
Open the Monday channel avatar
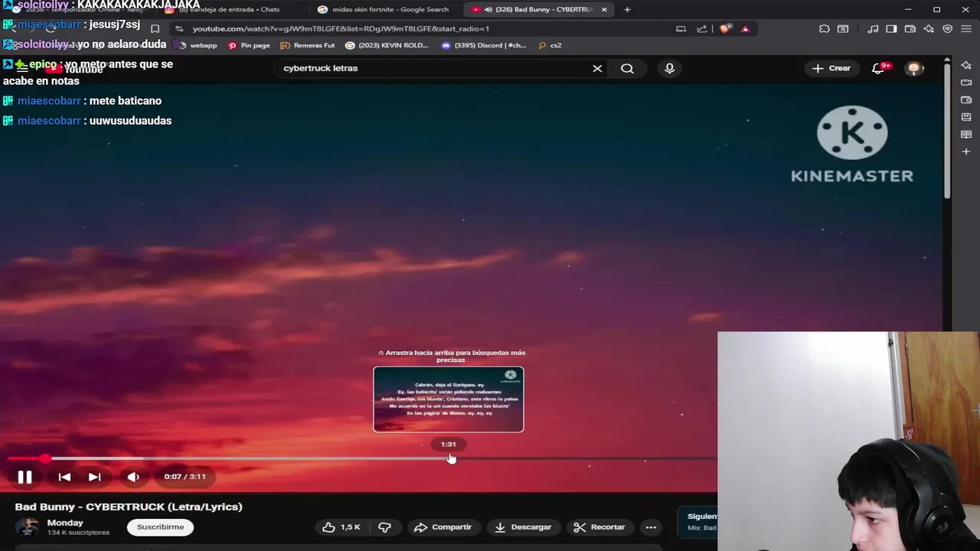tap(28, 527)
